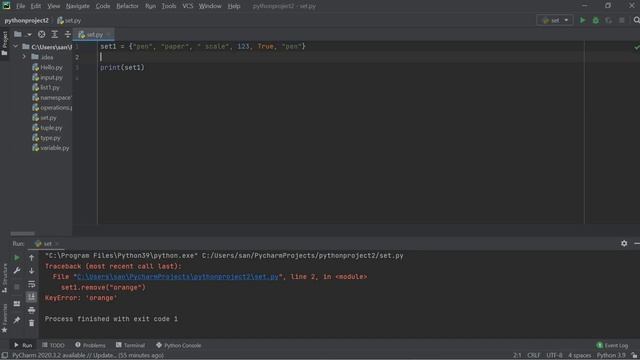Click CRLF line separator in status bar
640x360 pixels.
coord(533,356)
